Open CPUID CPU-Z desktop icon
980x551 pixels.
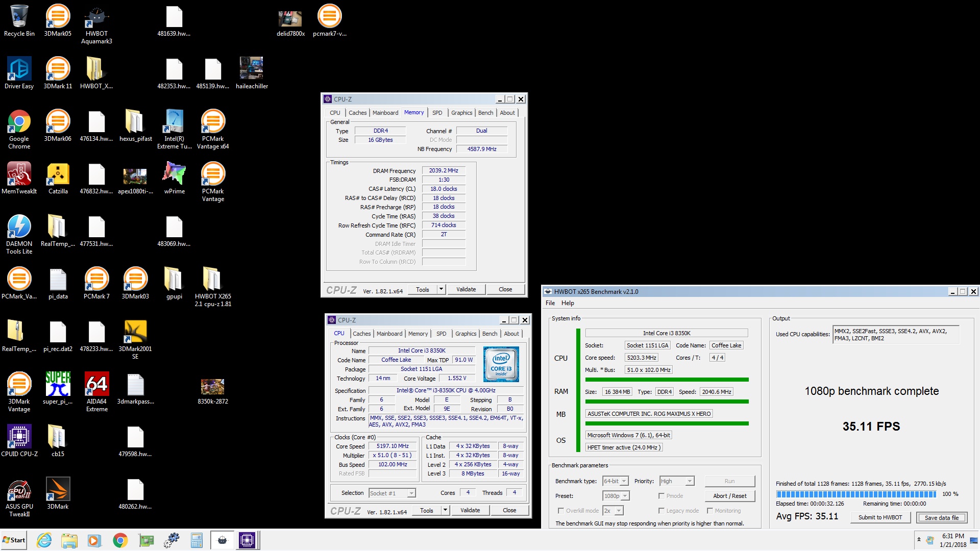click(x=19, y=441)
